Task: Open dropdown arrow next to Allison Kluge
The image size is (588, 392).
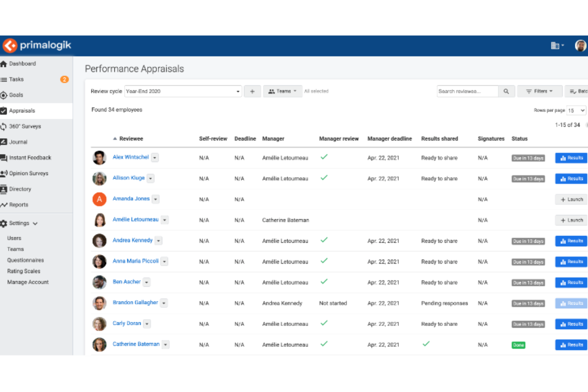Action: coord(151,179)
